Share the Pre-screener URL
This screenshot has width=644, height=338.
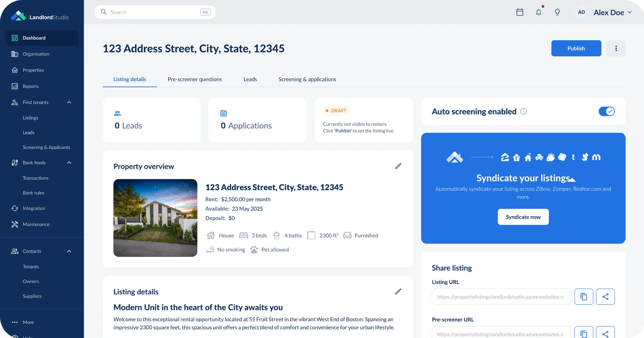[x=605, y=333]
